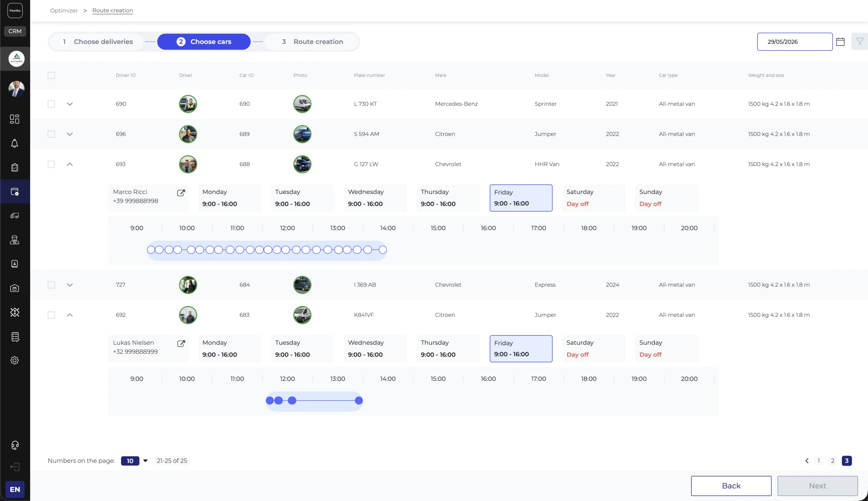The height and width of the screenshot is (501, 868).
Task: Open Marco Ricci's external profile link icon
Action: click(181, 193)
